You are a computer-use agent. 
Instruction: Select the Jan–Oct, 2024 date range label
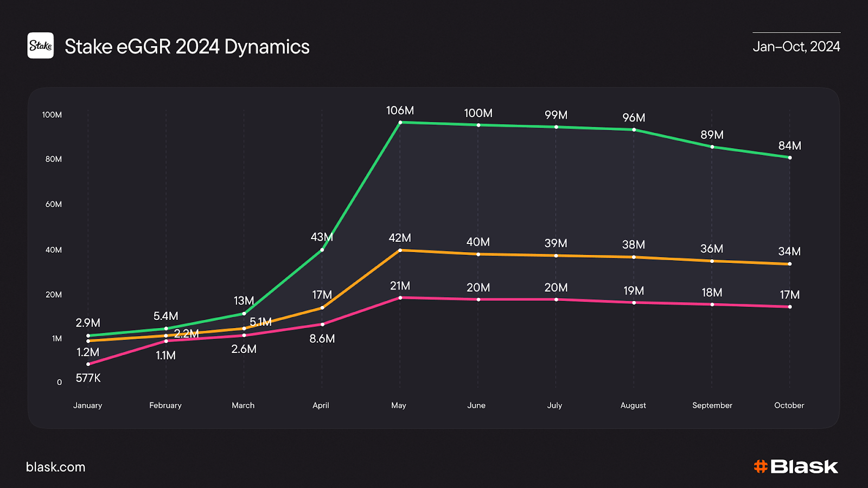click(796, 47)
